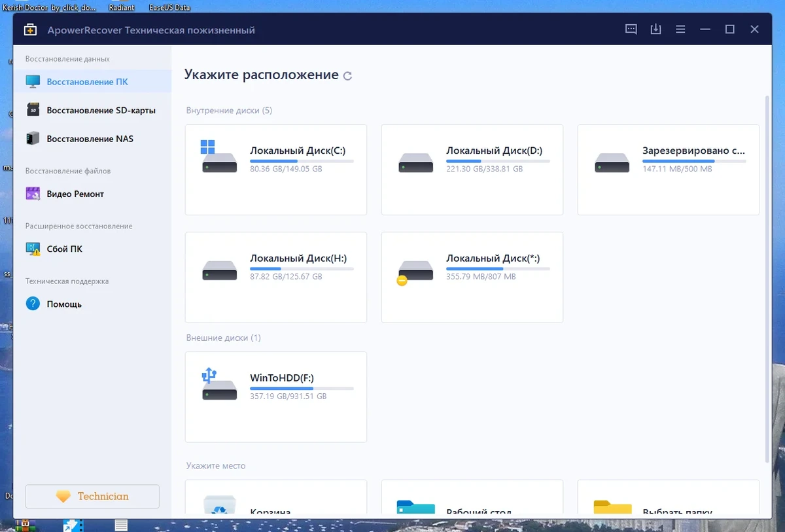Click the usage bar of Локальный Диск(C:)
The height and width of the screenshot is (532, 785).
[302, 161]
